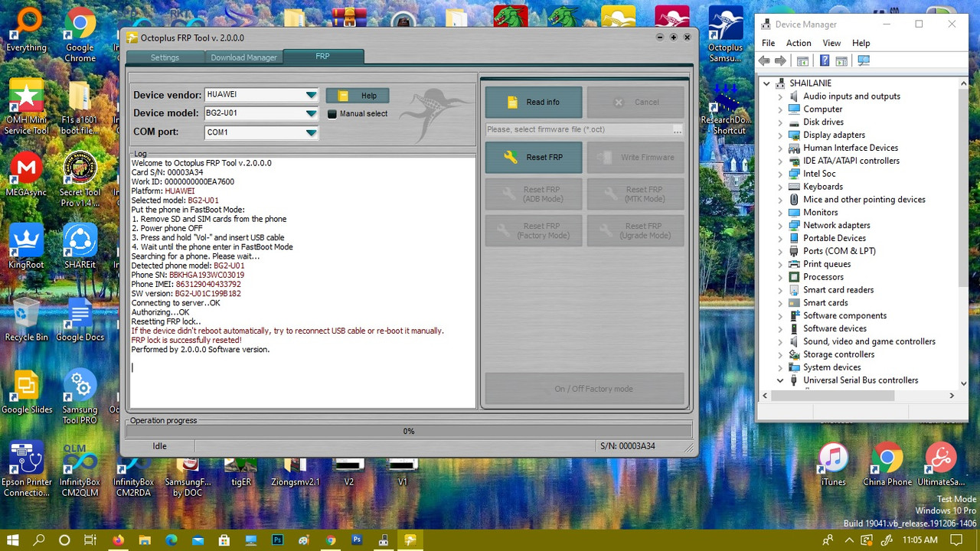Switch to the Settings tab
980x551 pixels.
point(165,57)
